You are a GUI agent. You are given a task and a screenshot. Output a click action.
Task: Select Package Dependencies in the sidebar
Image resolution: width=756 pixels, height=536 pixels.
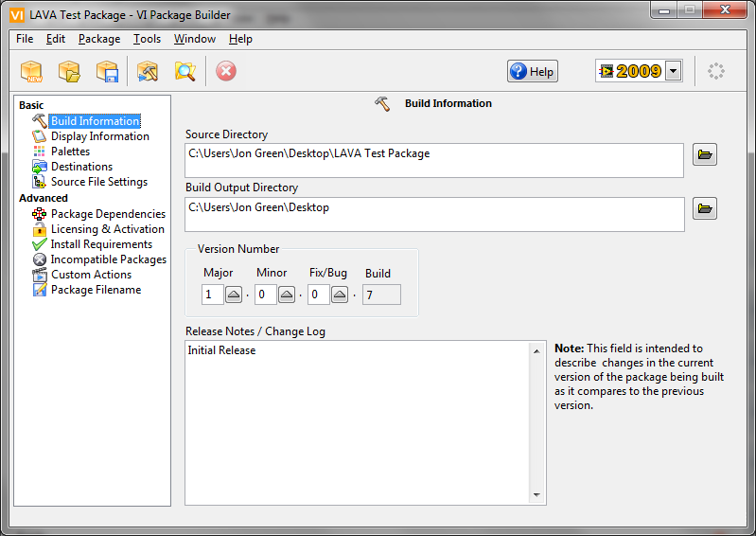(x=108, y=214)
